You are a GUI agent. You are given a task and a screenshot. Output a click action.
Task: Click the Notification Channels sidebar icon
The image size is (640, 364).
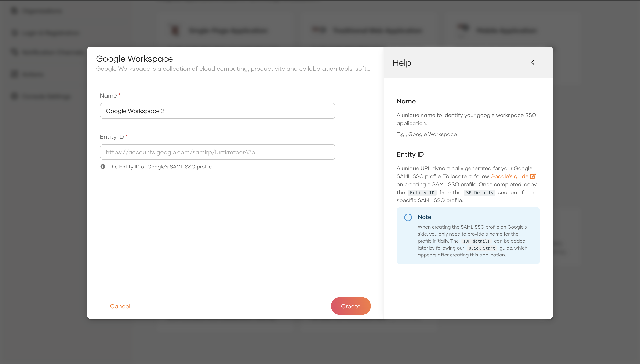(x=14, y=52)
